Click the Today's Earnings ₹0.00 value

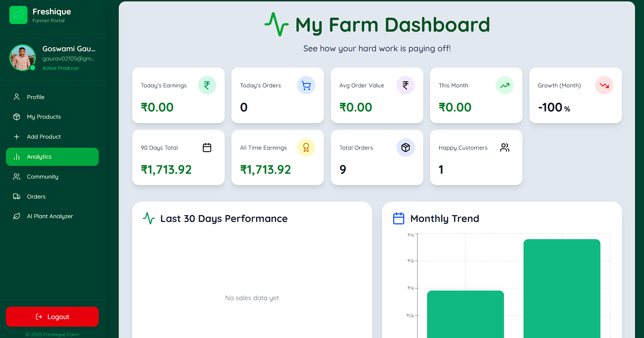(x=157, y=107)
